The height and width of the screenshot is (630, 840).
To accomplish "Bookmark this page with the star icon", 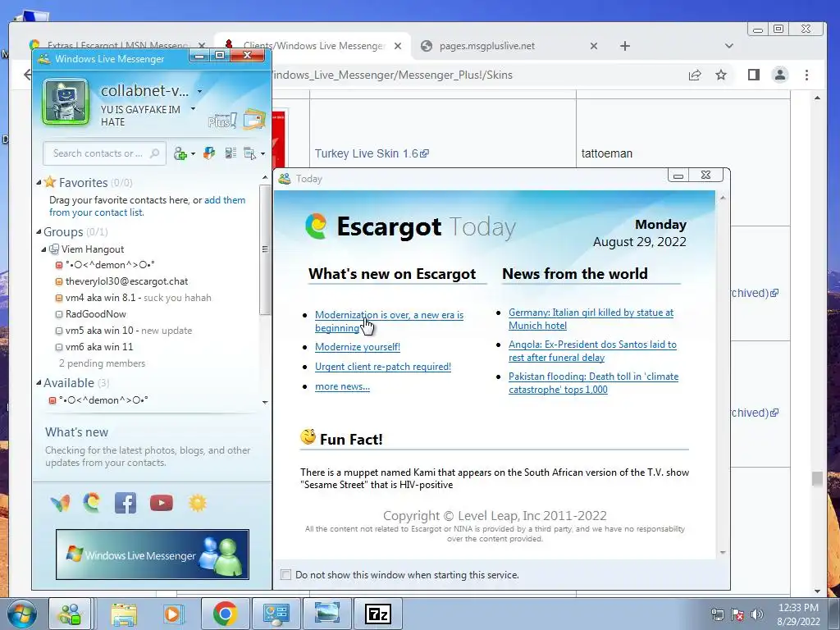I will (x=721, y=75).
